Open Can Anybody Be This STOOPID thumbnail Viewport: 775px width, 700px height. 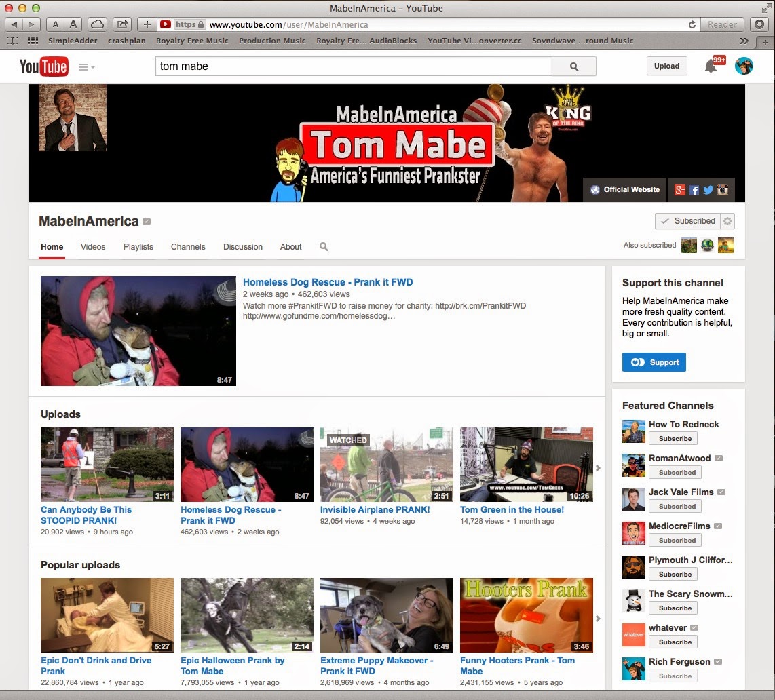point(107,465)
